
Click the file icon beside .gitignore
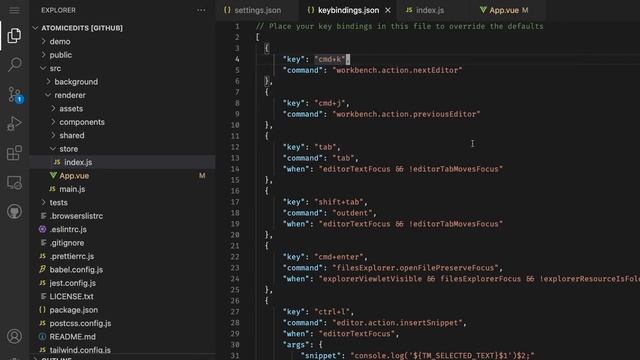point(43,242)
